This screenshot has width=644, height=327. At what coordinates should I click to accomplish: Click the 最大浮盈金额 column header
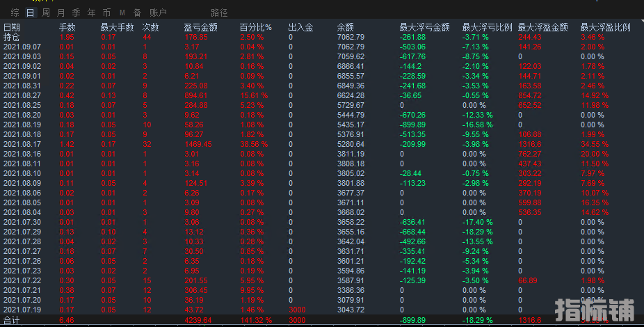point(542,28)
